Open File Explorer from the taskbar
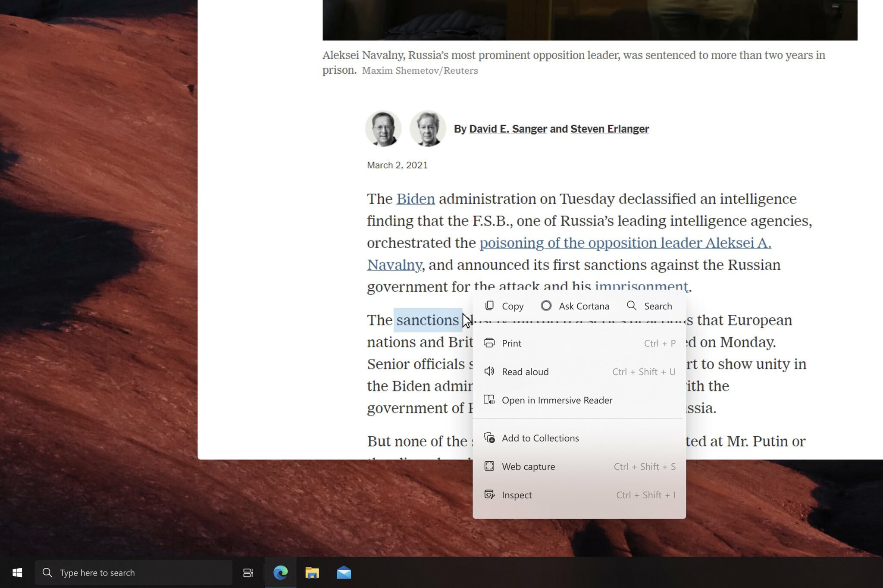 (x=312, y=572)
